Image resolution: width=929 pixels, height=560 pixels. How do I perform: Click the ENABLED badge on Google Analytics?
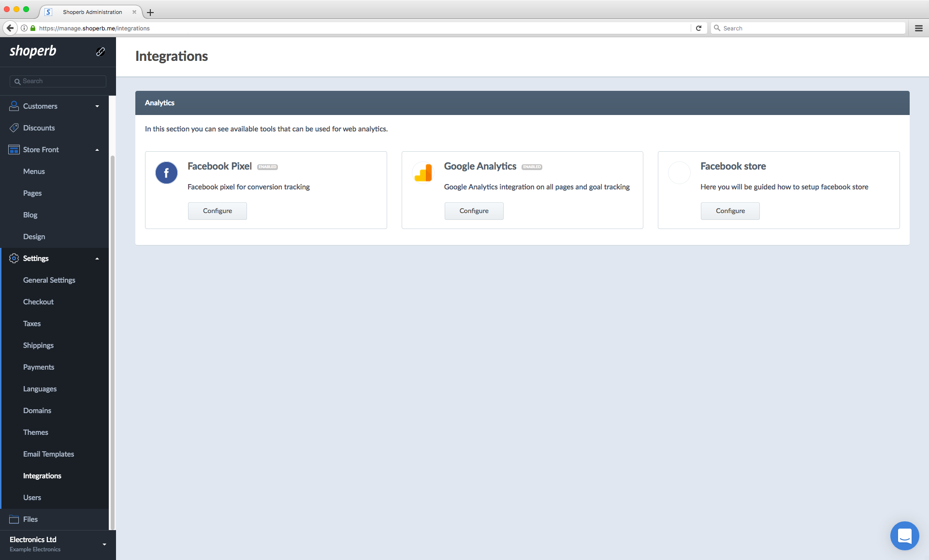[x=532, y=167]
